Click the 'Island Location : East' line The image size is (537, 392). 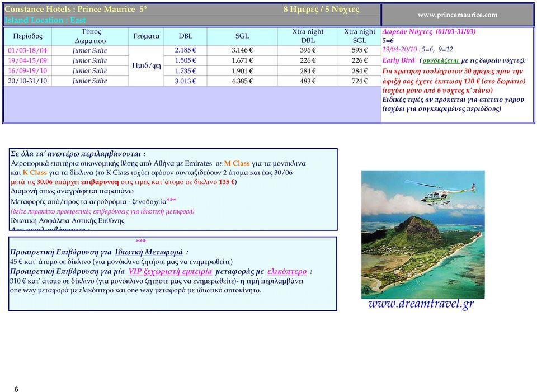45,20
